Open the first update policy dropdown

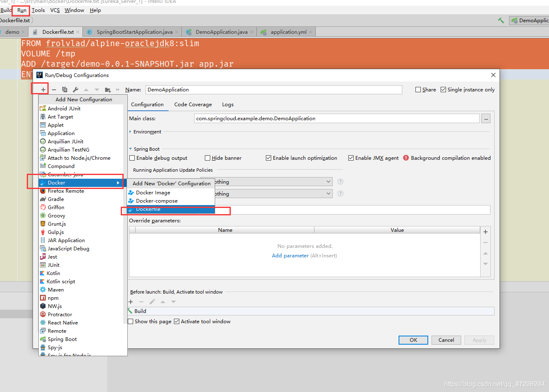[266, 182]
